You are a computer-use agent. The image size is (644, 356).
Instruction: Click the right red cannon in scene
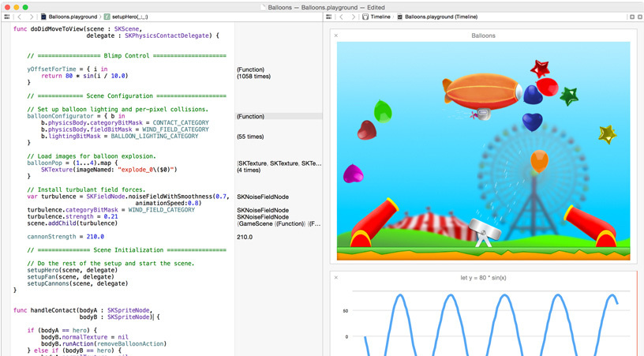[591, 227]
